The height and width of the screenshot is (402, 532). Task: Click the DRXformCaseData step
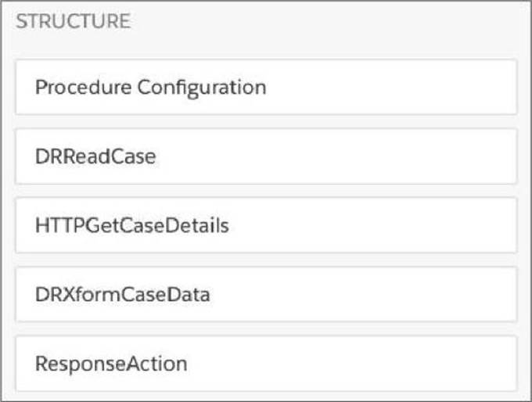[266, 295]
